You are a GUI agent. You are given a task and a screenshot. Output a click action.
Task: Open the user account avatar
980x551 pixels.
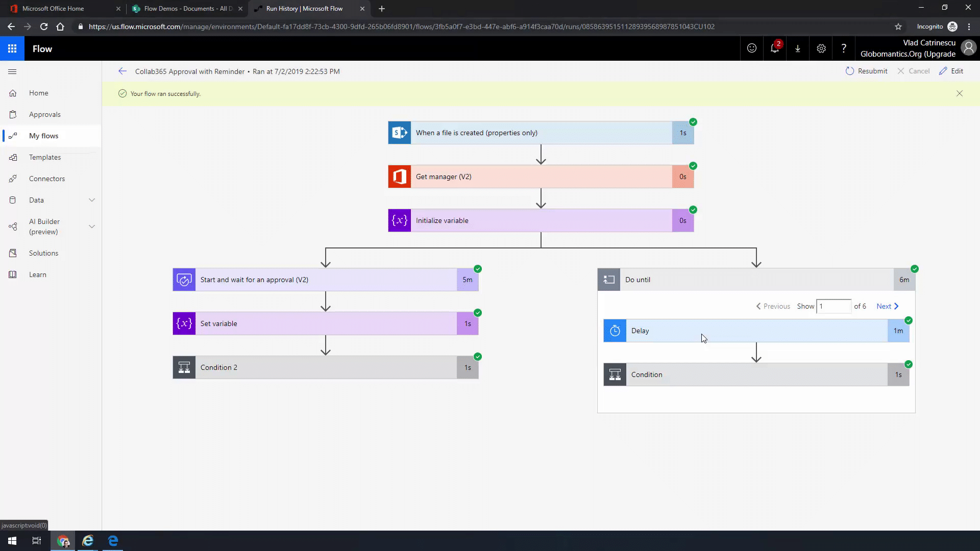pyautogui.click(x=968, y=48)
